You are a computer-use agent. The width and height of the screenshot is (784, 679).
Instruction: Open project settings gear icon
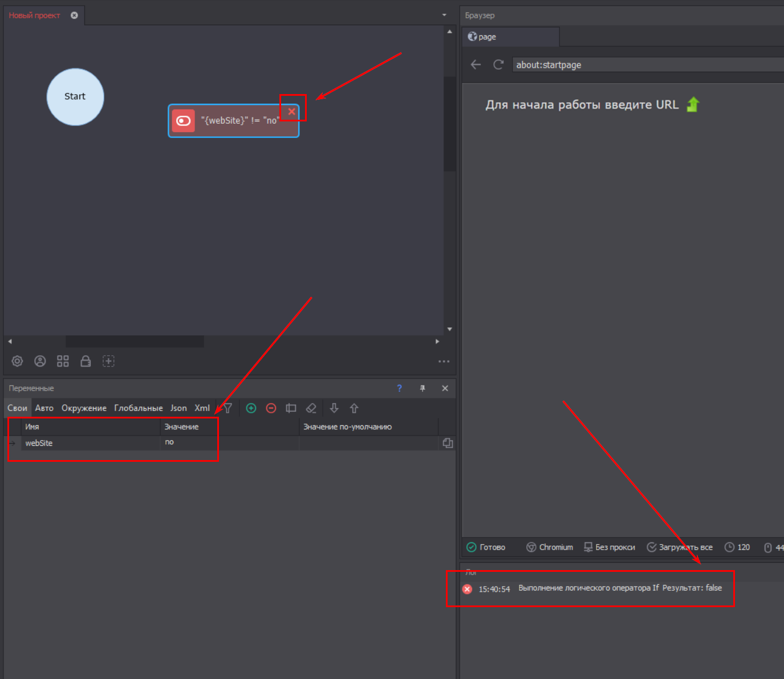17,361
